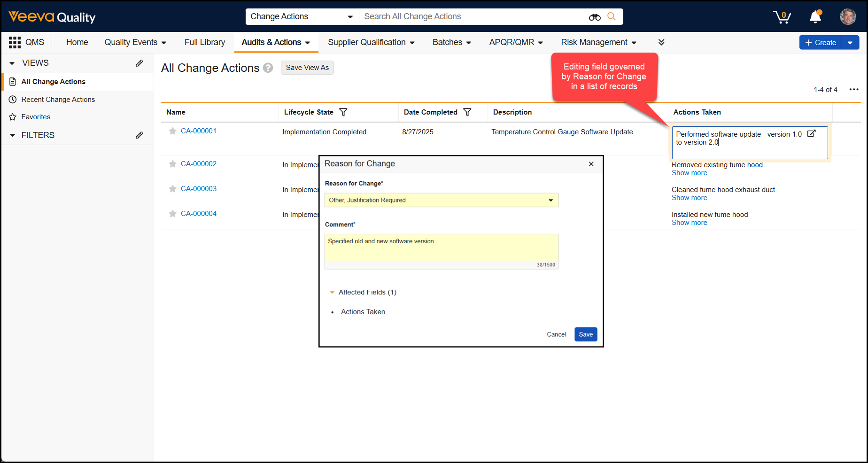
Task: Open the Quality Events menu
Action: tap(135, 42)
